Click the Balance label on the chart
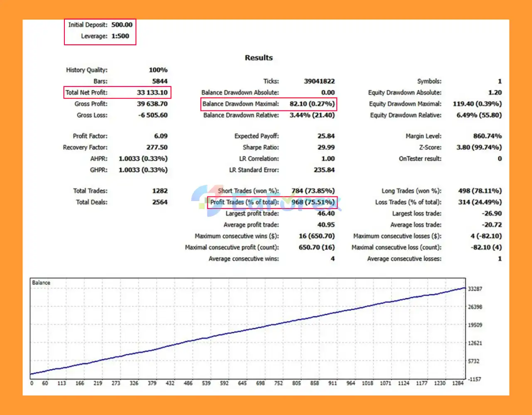532x415 pixels. (x=41, y=282)
